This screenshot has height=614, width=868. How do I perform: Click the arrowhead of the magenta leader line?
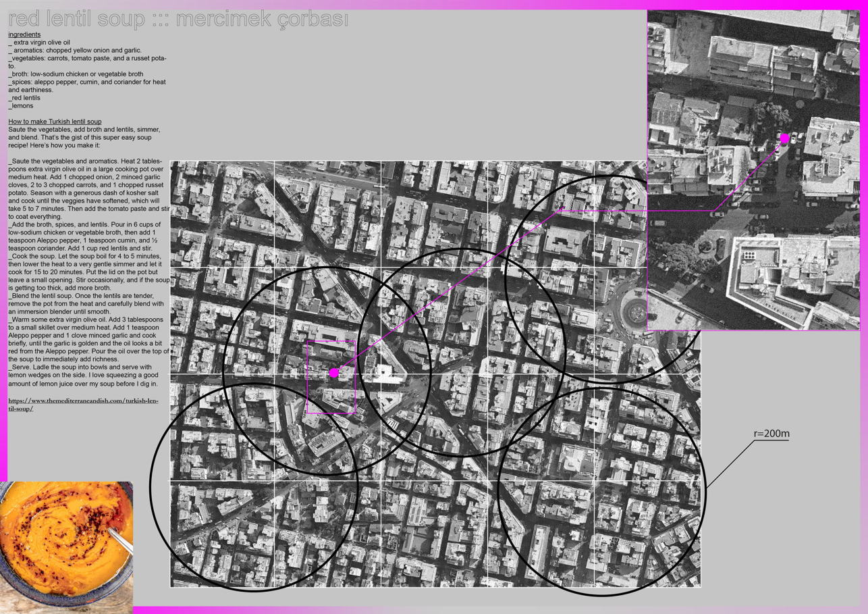[562, 210]
